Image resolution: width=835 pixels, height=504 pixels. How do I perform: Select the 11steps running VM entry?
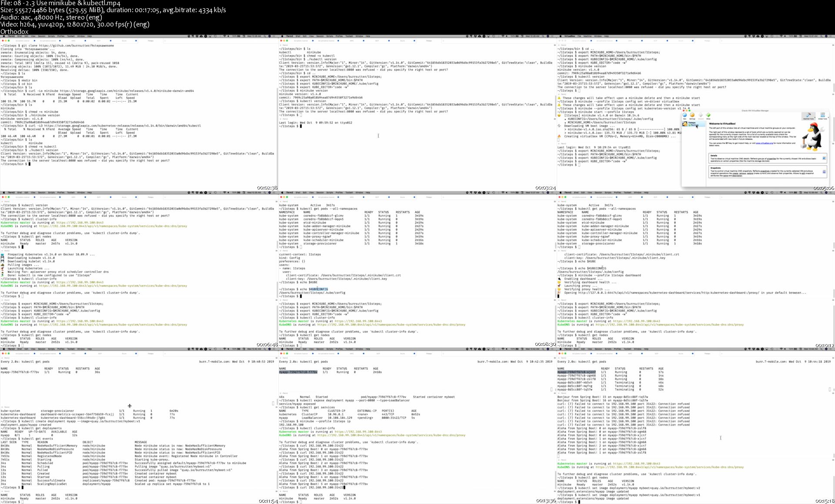694,124
